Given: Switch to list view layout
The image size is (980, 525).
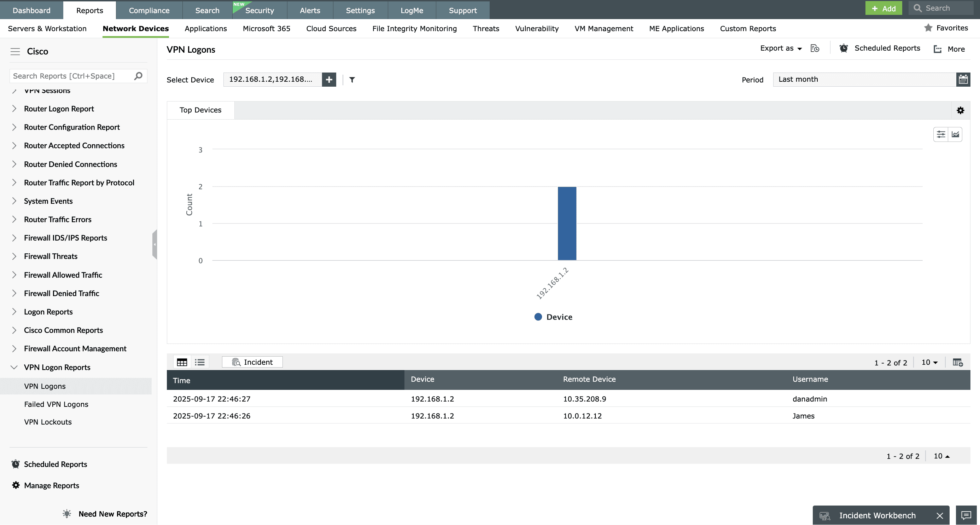Looking at the screenshot, I should 200,362.
